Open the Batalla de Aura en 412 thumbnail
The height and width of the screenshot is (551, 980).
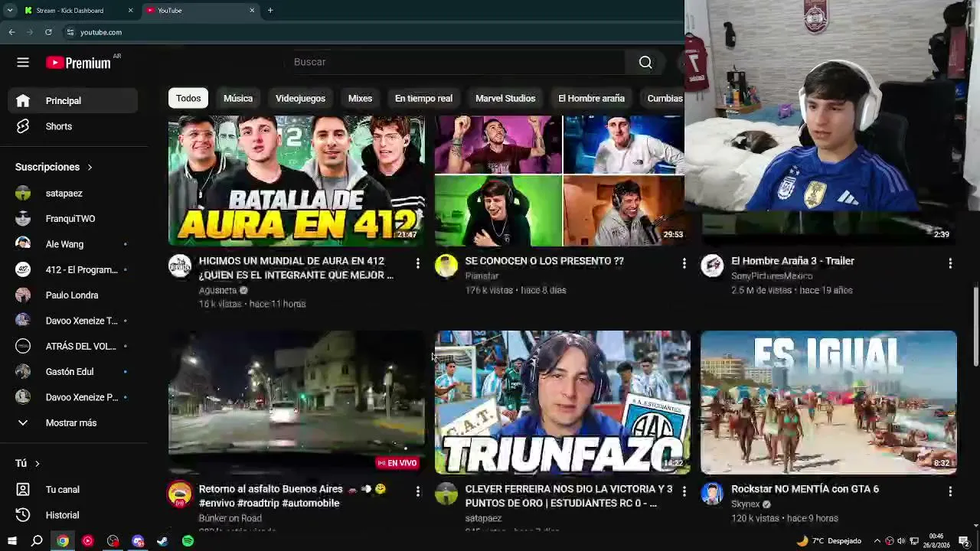coord(296,181)
